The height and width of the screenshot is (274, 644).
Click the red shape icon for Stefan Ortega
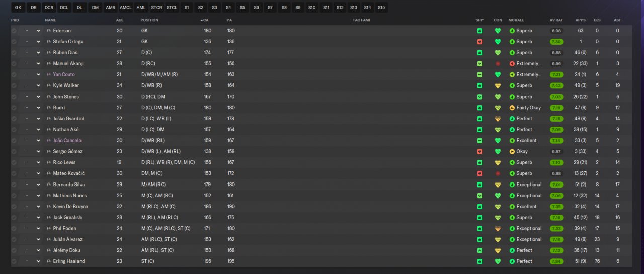pos(479,42)
